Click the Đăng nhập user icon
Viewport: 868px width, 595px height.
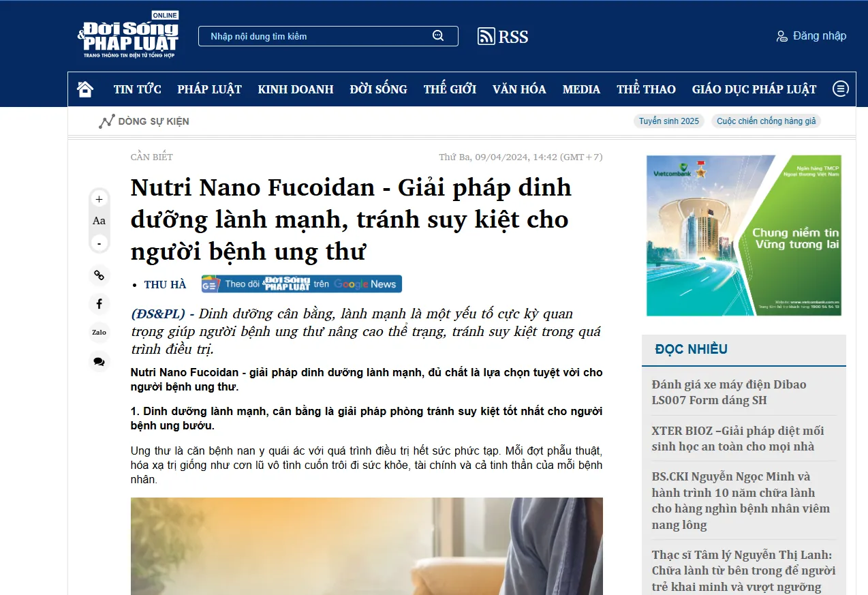click(x=782, y=36)
